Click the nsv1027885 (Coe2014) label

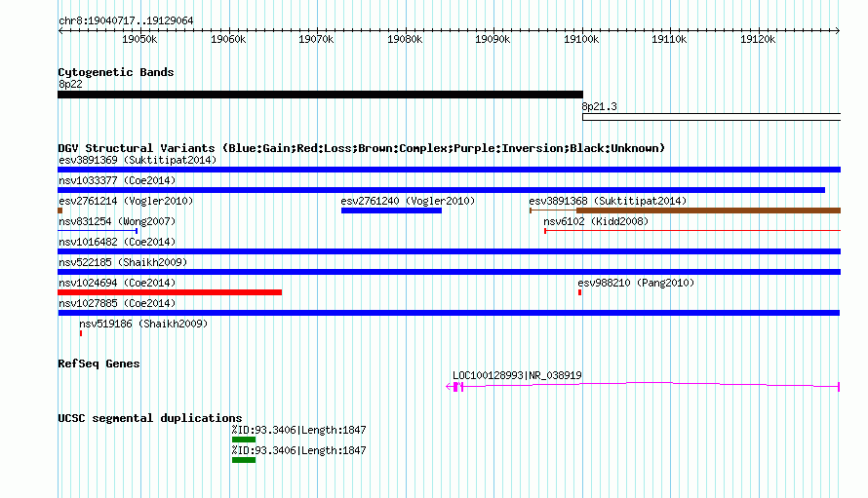click(117, 303)
